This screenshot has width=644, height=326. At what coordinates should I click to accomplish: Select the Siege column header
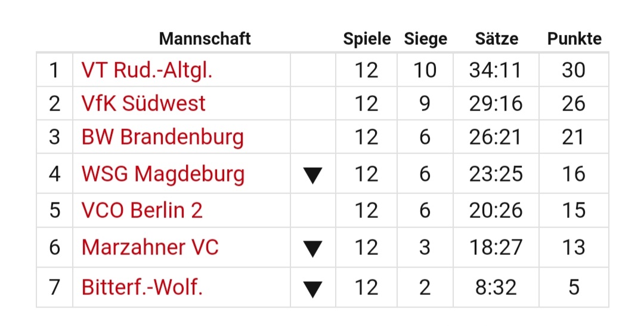click(425, 39)
